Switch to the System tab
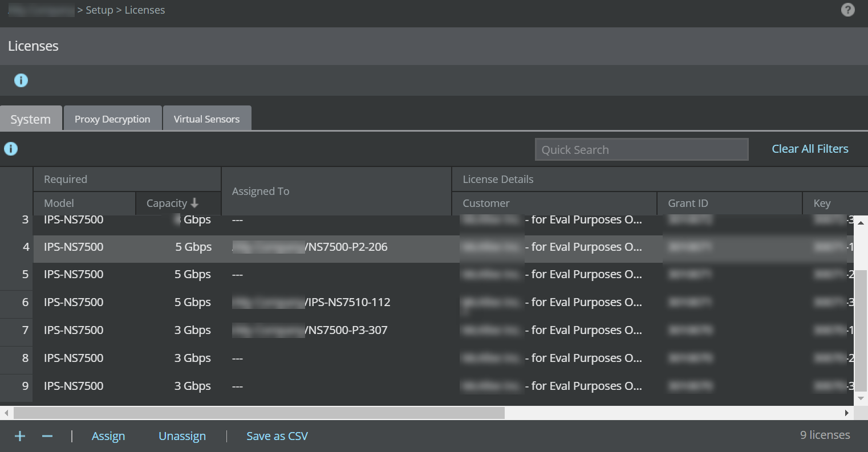Image resolution: width=868 pixels, height=452 pixels. 31,119
